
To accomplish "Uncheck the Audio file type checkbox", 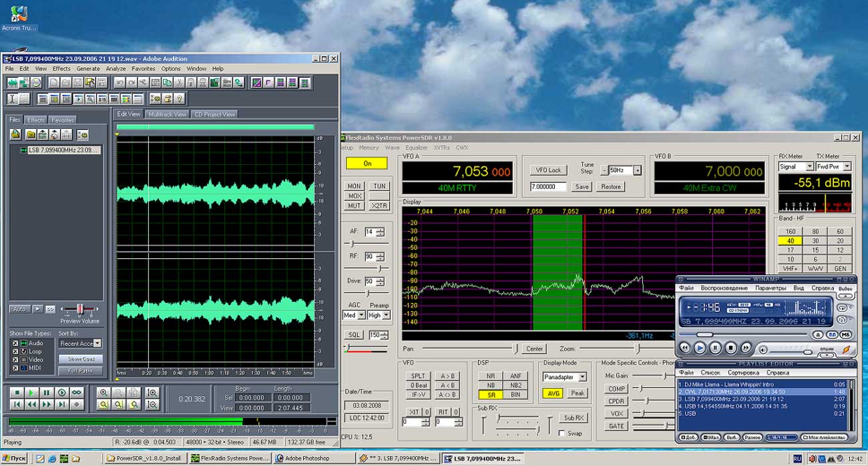I will (15, 343).
